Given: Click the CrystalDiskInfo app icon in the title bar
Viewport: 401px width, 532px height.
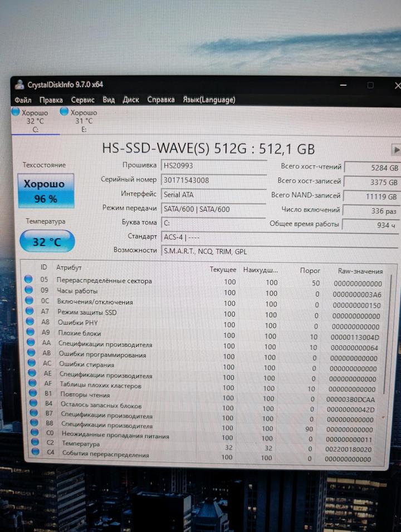Looking at the screenshot, I should point(19,85).
